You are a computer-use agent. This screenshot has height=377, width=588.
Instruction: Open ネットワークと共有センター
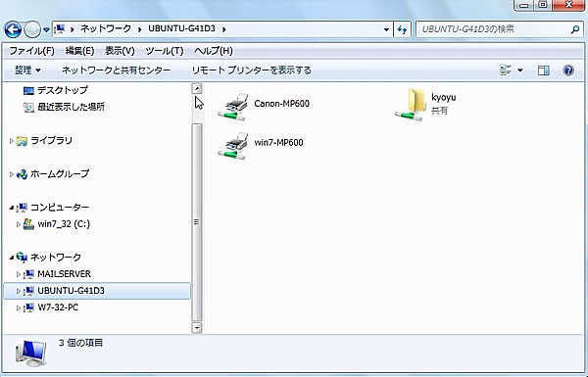coord(116,71)
